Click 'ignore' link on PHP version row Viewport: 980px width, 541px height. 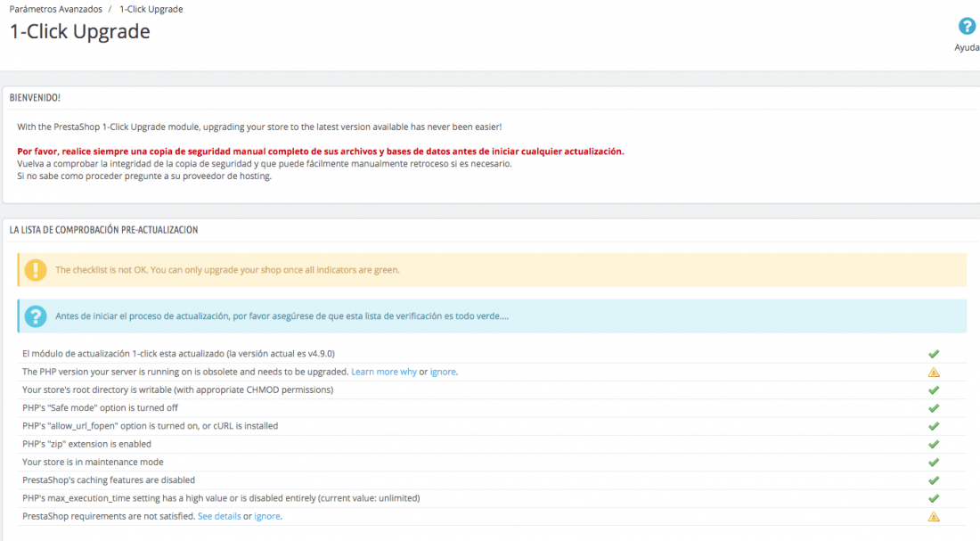(x=443, y=372)
